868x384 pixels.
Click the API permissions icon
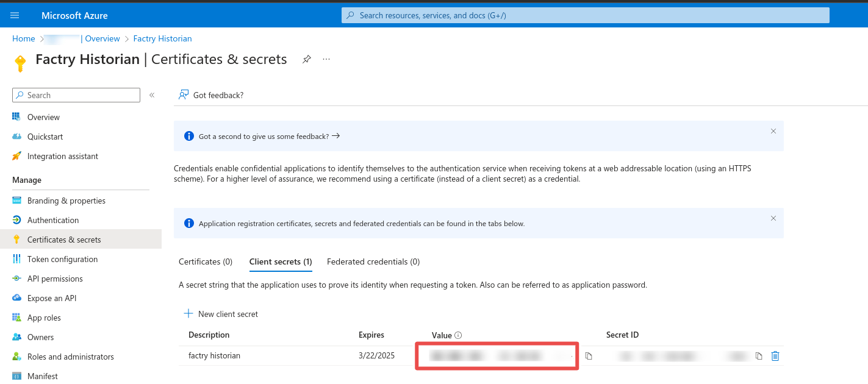pos(16,279)
